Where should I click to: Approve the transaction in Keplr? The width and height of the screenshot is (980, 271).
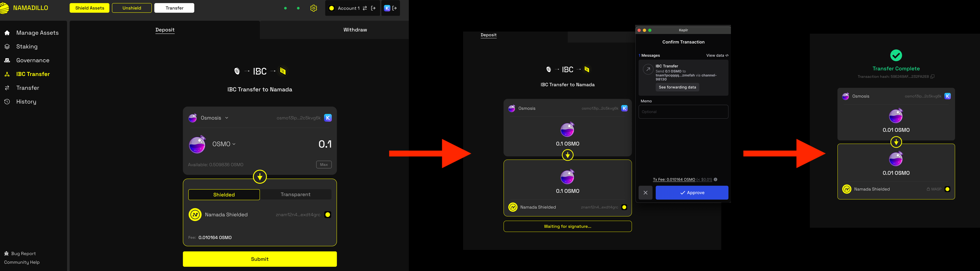(692, 193)
